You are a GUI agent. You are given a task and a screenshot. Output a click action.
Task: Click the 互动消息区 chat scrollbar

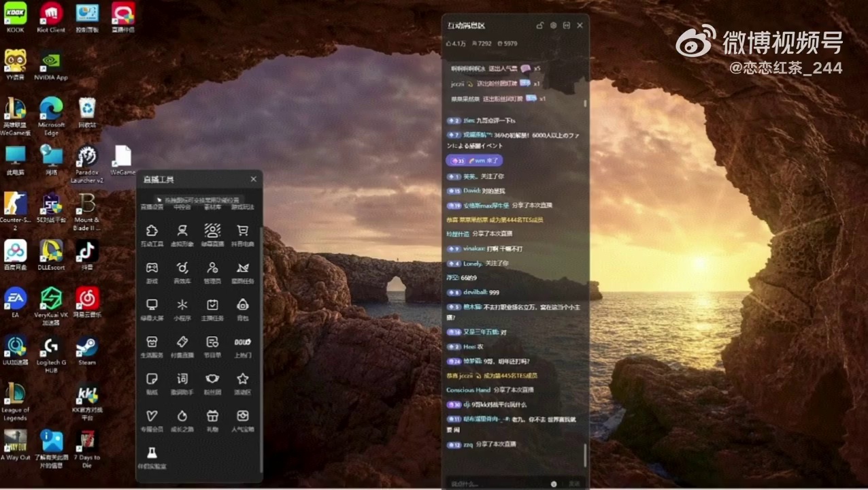pos(585,455)
